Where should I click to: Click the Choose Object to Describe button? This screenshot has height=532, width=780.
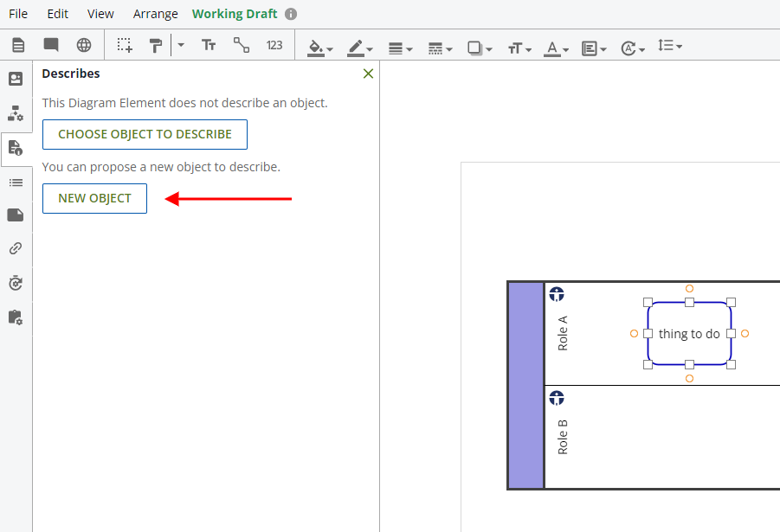(x=145, y=134)
